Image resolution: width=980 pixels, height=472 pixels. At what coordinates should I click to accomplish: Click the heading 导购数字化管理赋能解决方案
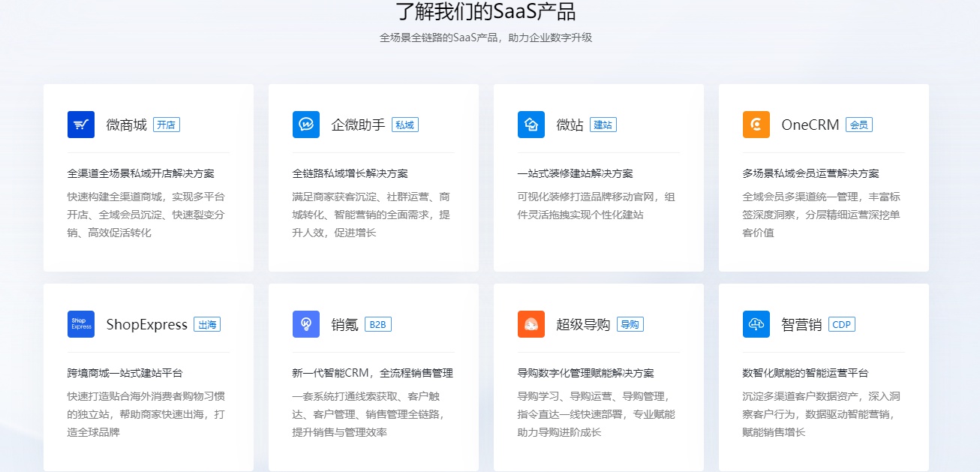(x=586, y=373)
